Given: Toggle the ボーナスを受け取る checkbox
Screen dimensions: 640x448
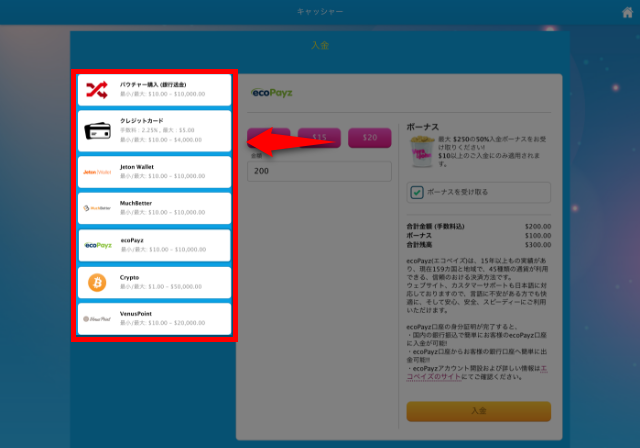Looking at the screenshot, I should (417, 192).
